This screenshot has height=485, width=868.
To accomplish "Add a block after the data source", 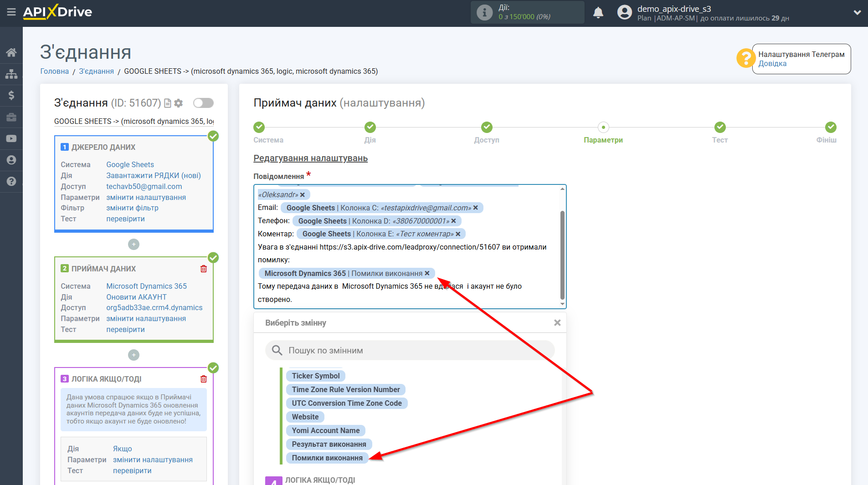I will point(134,245).
